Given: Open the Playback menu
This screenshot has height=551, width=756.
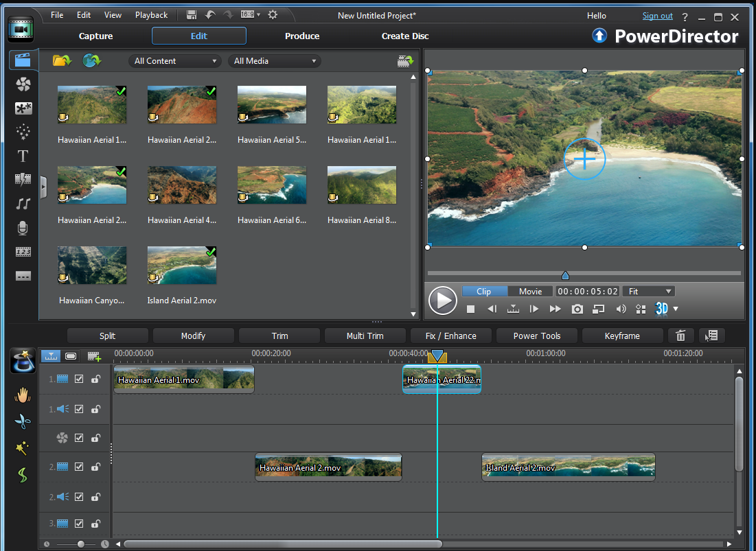Looking at the screenshot, I should [x=151, y=15].
